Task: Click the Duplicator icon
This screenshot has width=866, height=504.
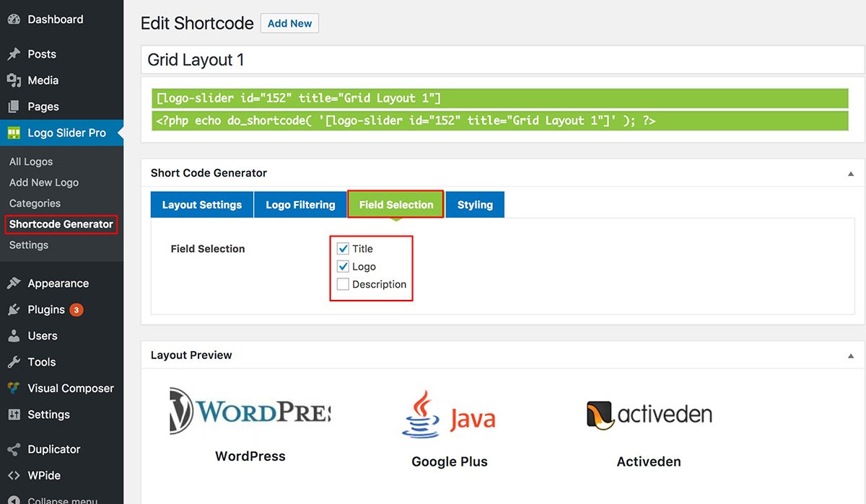Action: click(x=14, y=449)
